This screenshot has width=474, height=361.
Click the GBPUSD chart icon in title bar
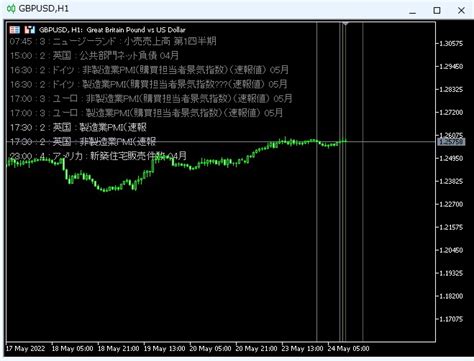[11, 9]
